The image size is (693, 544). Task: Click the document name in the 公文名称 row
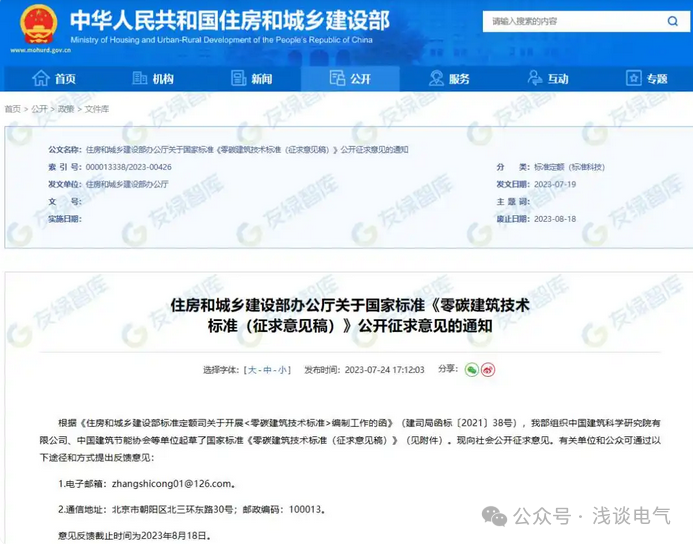pyautogui.click(x=247, y=150)
